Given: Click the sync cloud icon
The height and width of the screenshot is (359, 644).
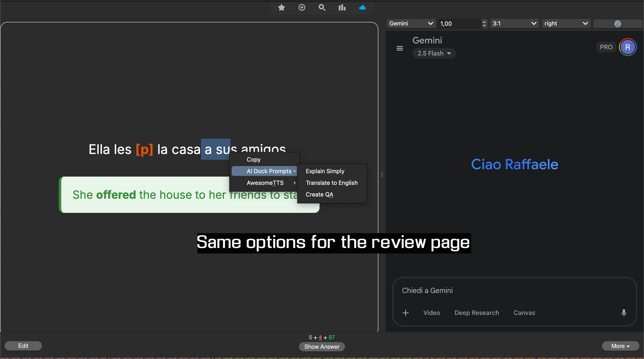Looking at the screenshot, I should (x=362, y=8).
